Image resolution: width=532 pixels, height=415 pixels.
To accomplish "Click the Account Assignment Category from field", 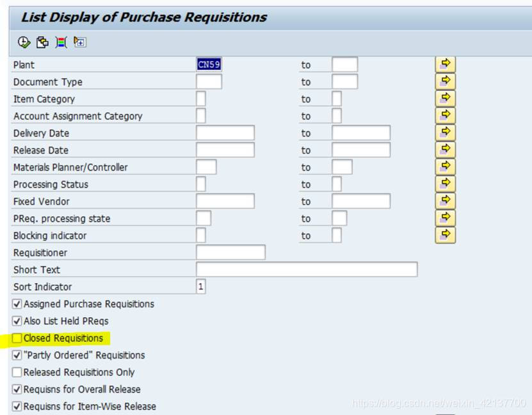I will (201, 116).
